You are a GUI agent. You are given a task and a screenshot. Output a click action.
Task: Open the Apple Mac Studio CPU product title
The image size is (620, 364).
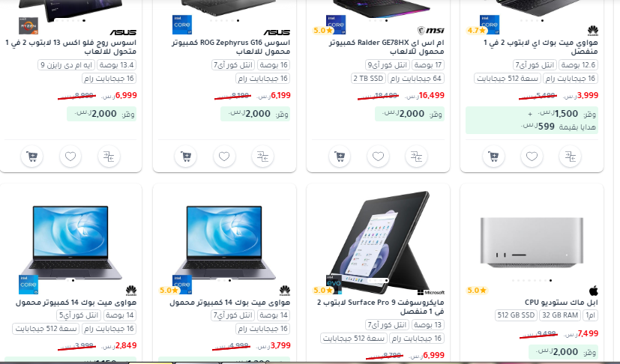(x=561, y=303)
